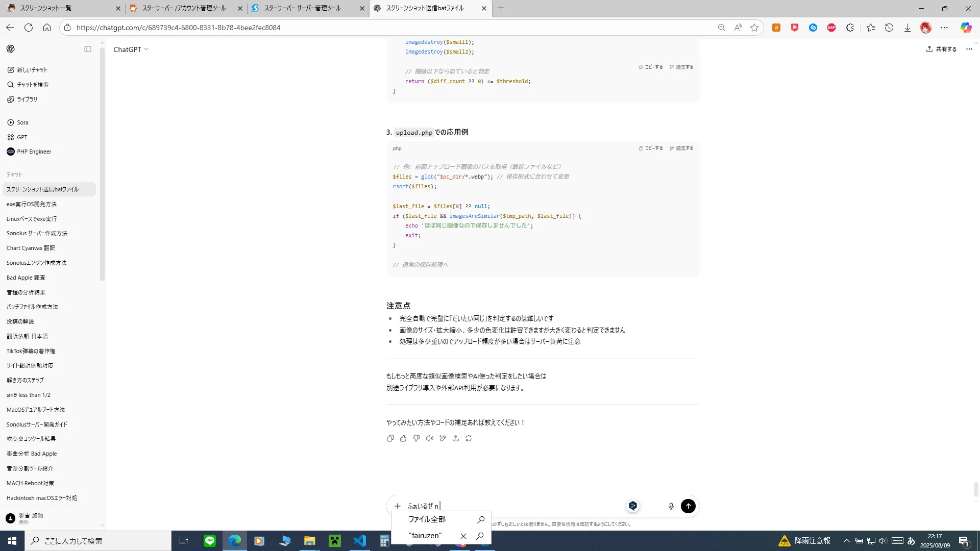
Task: Open the Bad Apple 調査 chat
Action: (26, 278)
